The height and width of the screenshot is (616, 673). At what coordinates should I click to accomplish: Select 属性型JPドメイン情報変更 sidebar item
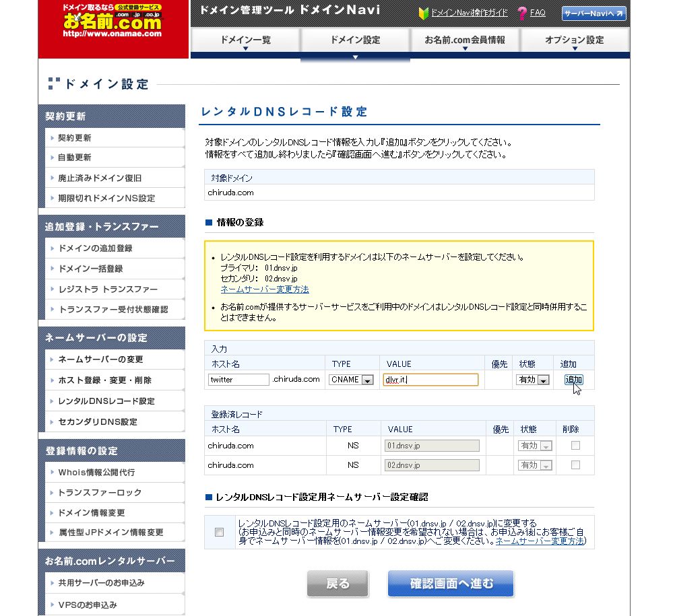(115, 533)
